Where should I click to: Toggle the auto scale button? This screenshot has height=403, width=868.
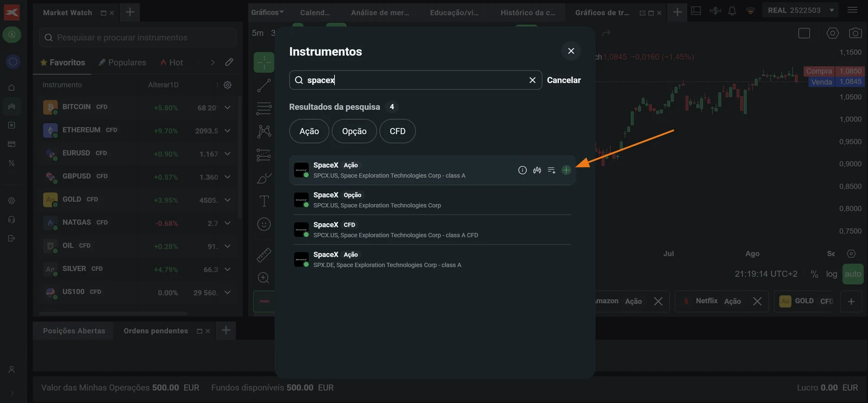pyautogui.click(x=853, y=274)
